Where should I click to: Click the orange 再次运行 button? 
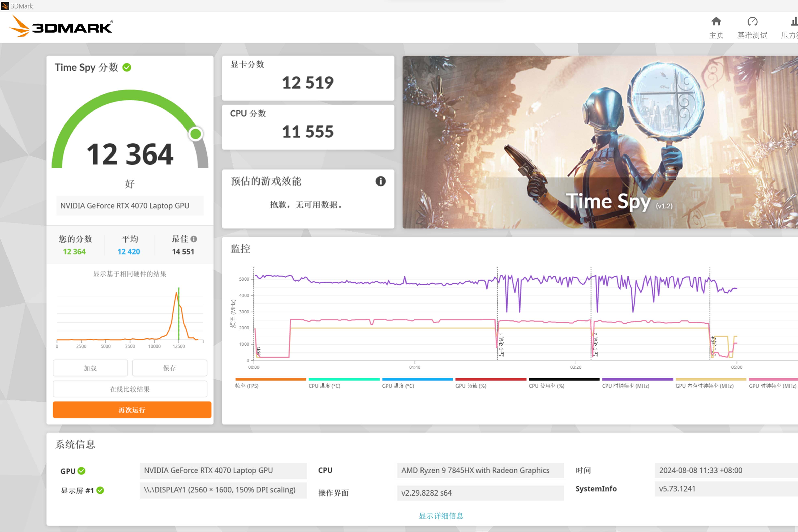point(132,410)
